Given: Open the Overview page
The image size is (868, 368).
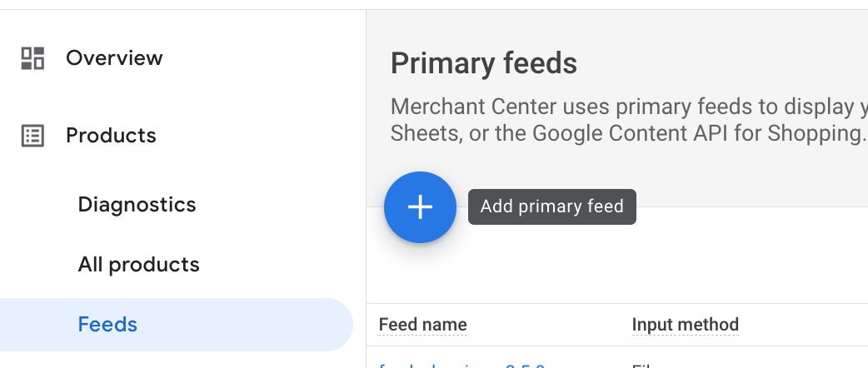Looking at the screenshot, I should [114, 57].
